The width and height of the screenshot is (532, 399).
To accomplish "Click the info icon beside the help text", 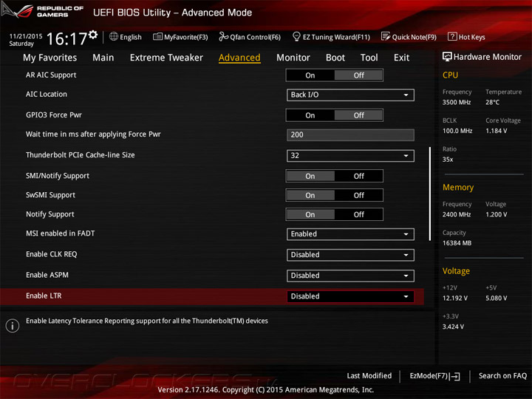I will (x=13, y=326).
